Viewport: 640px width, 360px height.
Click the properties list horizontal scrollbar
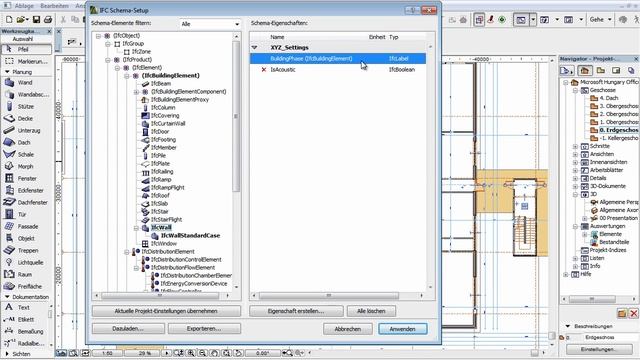[329, 296]
